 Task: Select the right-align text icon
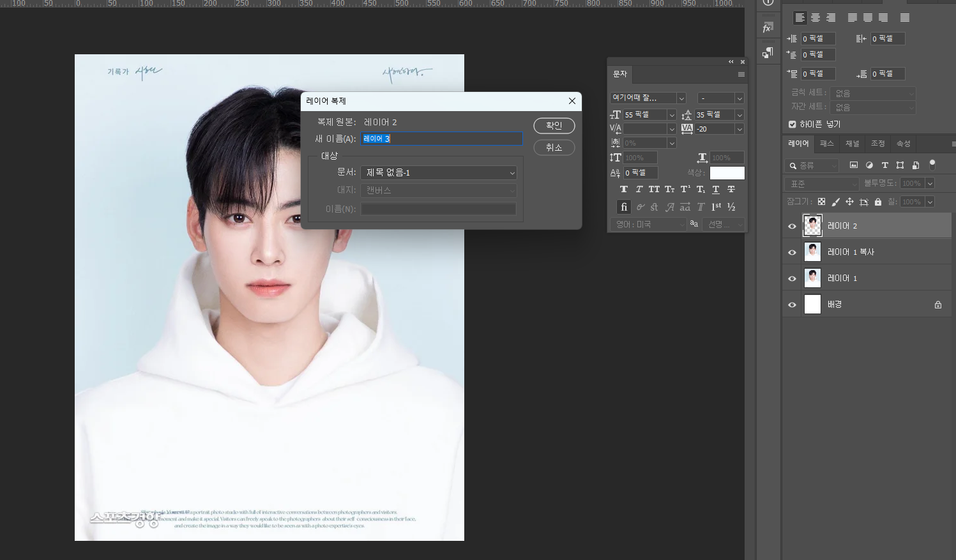(x=831, y=18)
